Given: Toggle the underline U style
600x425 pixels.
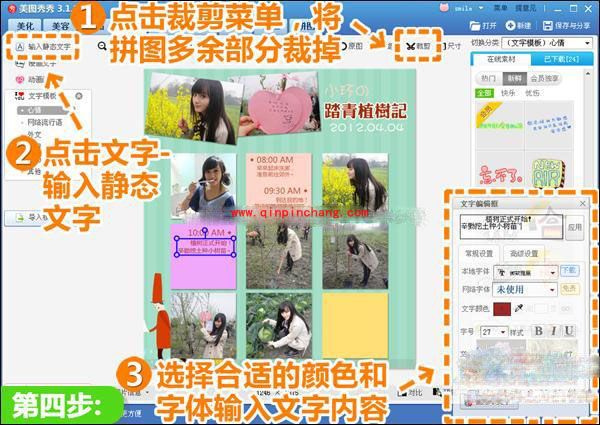Looking at the screenshot, I should pos(569,331).
